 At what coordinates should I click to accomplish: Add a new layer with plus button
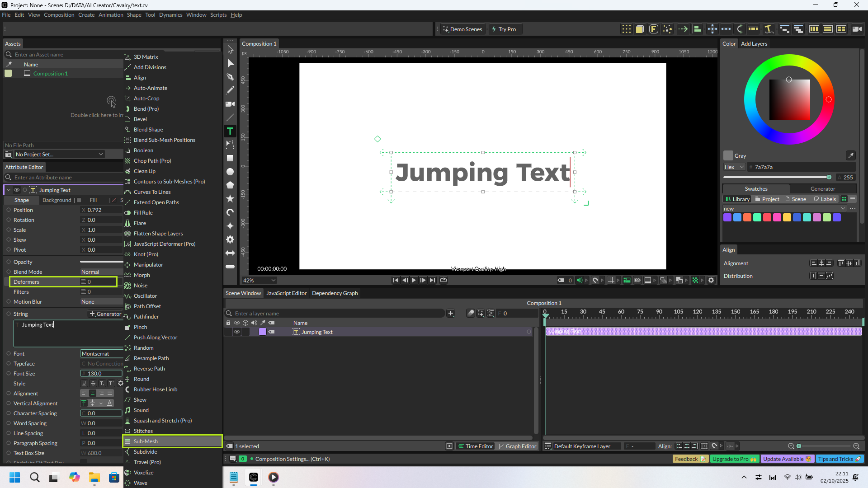click(451, 313)
